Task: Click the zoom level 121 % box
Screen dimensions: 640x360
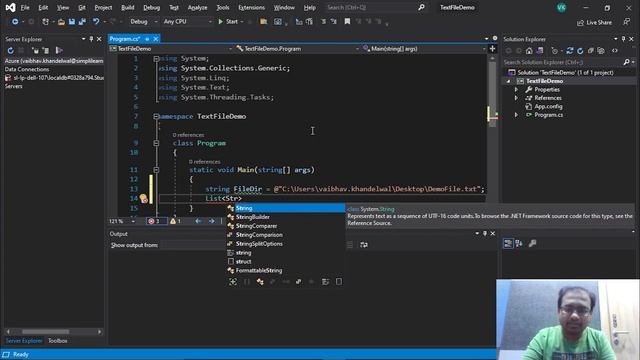Action: pos(122,221)
